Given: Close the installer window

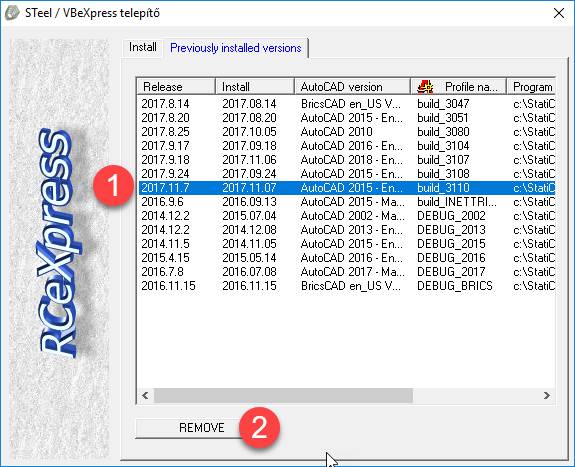Looking at the screenshot, I should [559, 13].
